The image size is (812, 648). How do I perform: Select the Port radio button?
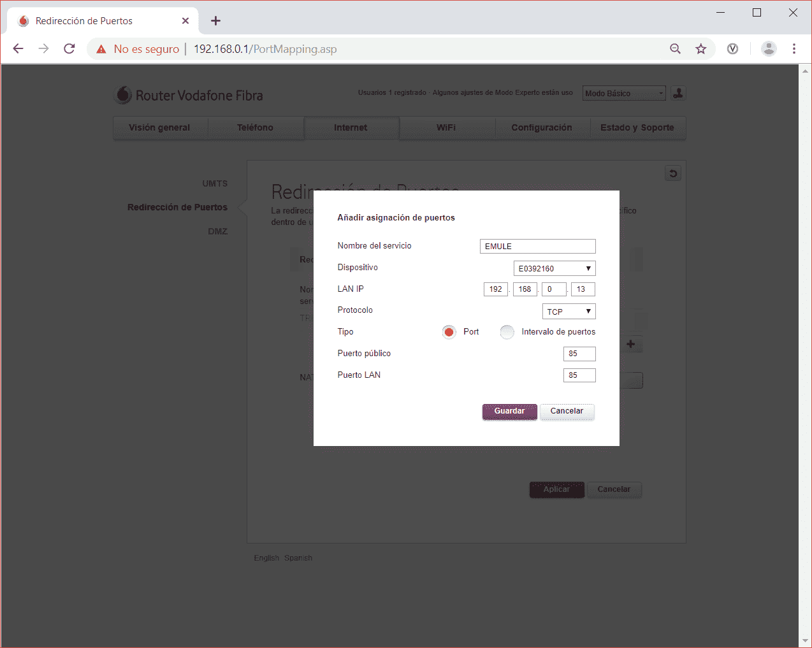tap(449, 332)
